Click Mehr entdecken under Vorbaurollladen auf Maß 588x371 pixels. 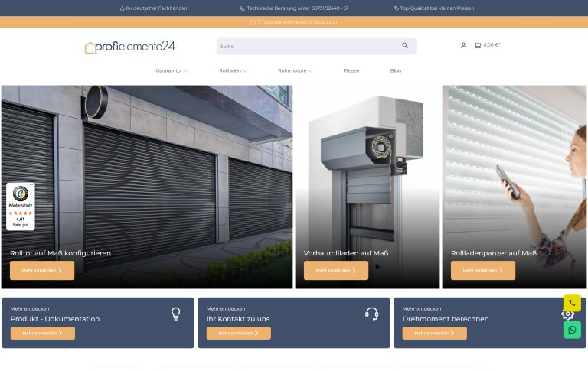click(x=335, y=270)
